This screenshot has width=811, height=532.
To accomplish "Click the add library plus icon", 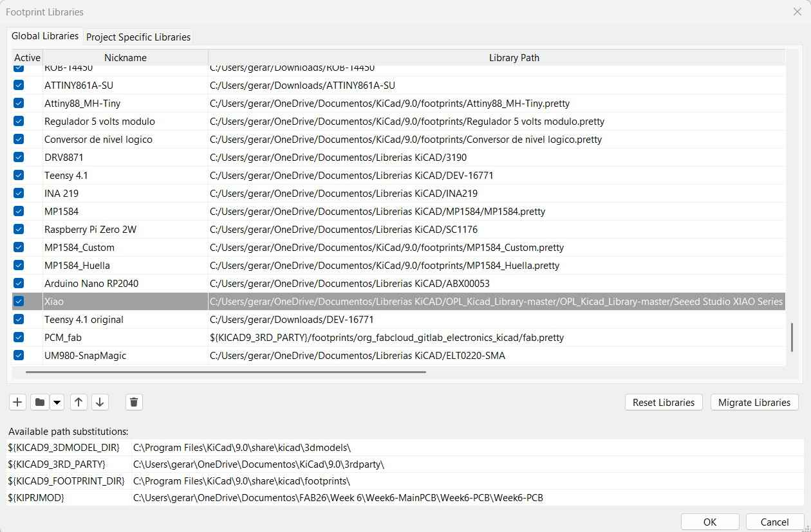I will pyautogui.click(x=17, y=402).
